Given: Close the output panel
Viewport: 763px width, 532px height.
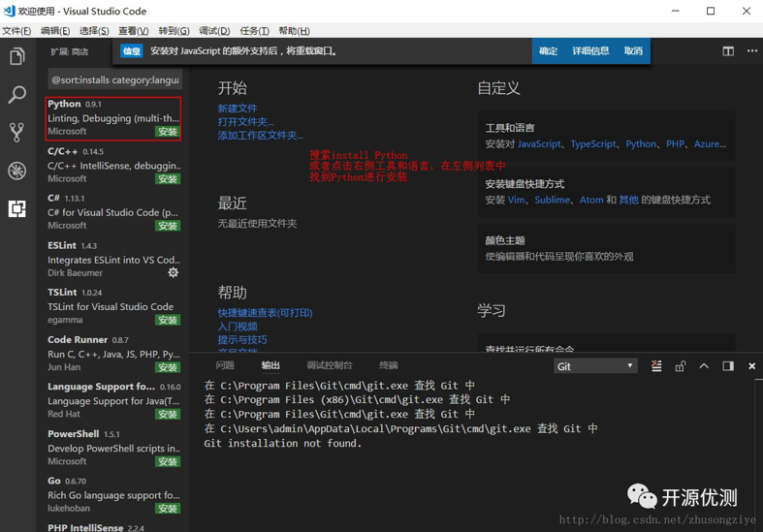Looking at the screenshot, I should 751,366.
